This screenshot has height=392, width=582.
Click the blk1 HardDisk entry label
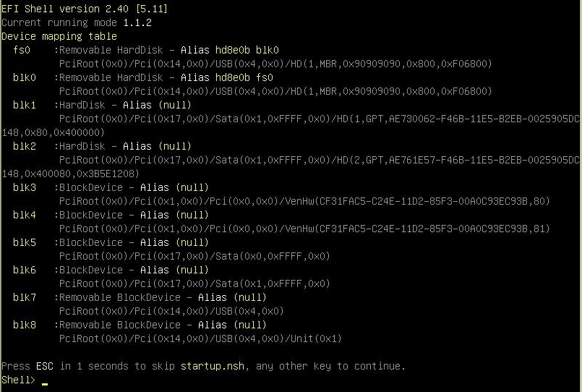pyautogui.click(x=25, y=105)
